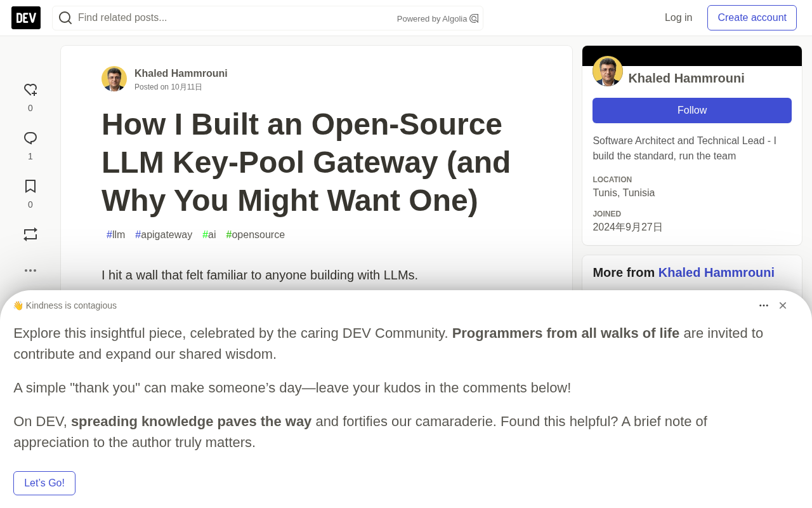Bookmark this post with the save icon
This screenshot has width=812, height=508.
pos(30,187)
